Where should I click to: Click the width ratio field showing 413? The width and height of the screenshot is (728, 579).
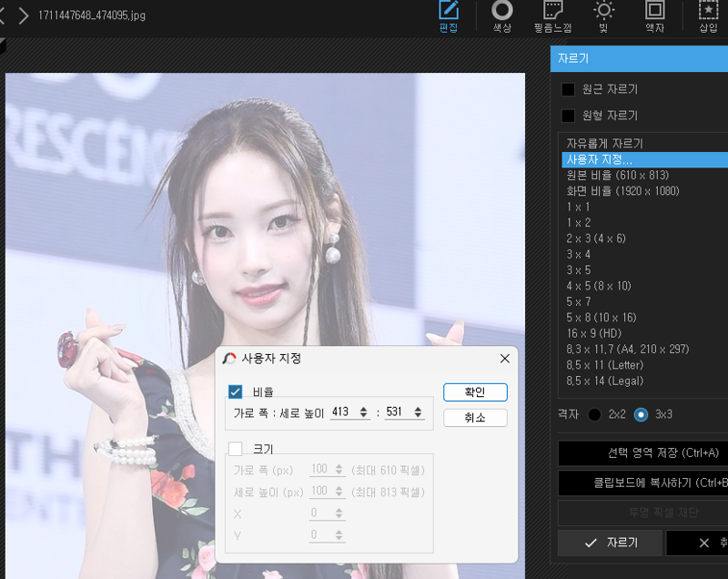[344, 411]
